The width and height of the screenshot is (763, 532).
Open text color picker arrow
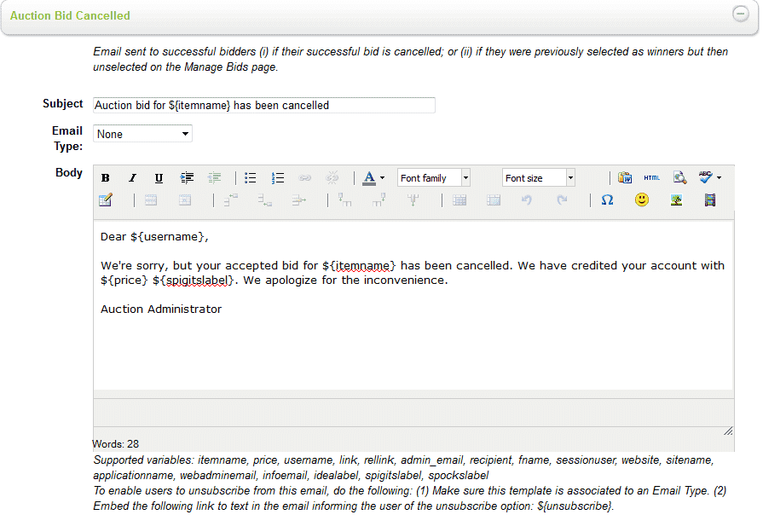pos(382,178)
